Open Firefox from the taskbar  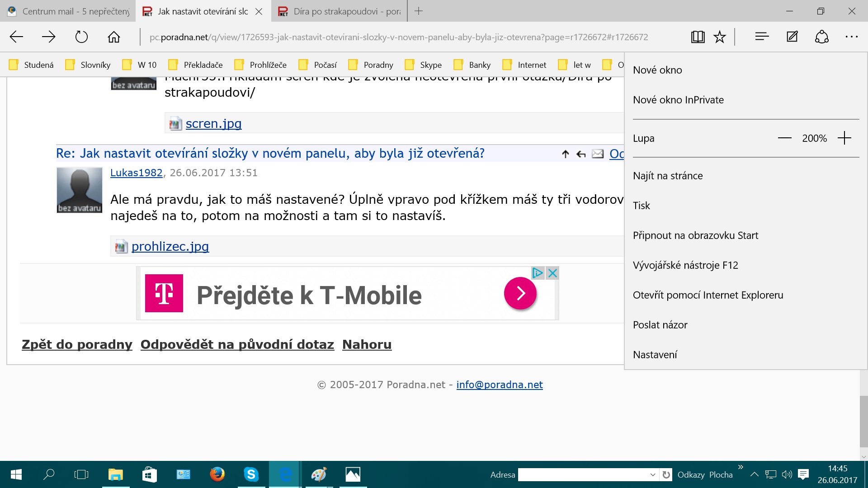tap(217, 474)
